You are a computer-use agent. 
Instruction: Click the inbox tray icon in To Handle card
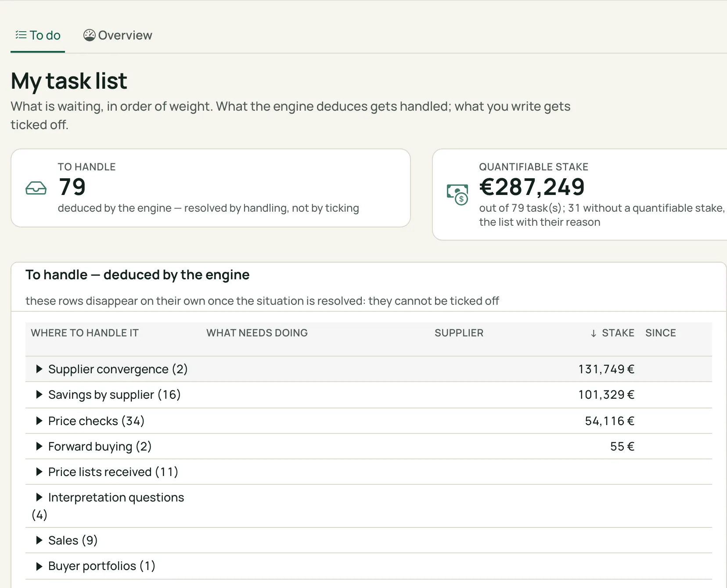pyautogui.click(x=36, y=188)
